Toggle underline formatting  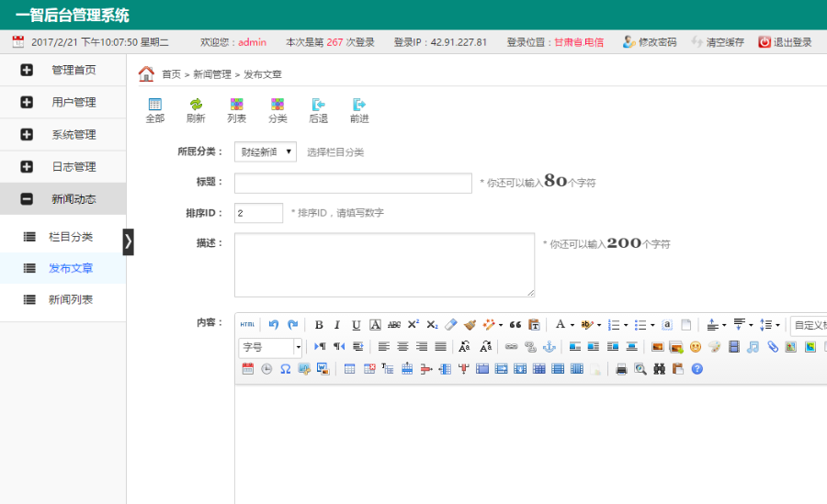(356, 325)
